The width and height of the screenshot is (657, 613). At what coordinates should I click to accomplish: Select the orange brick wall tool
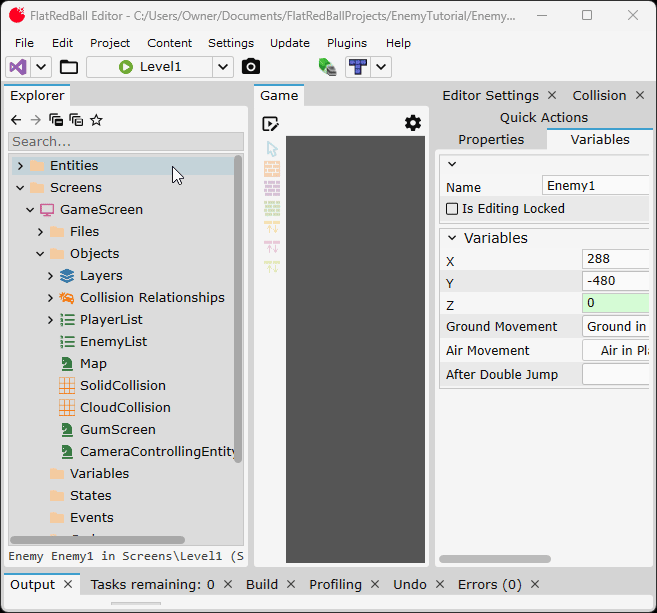click(x=272, y=169)
